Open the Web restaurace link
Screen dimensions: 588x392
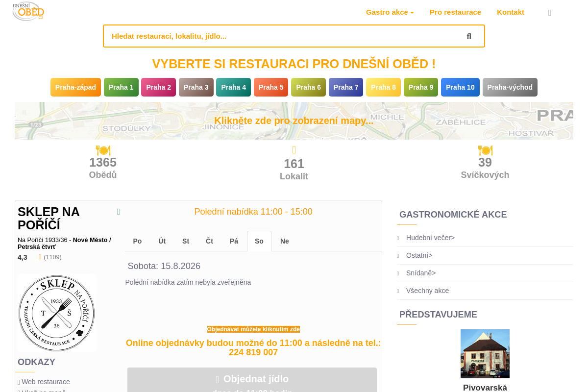(x=46, y=382)
